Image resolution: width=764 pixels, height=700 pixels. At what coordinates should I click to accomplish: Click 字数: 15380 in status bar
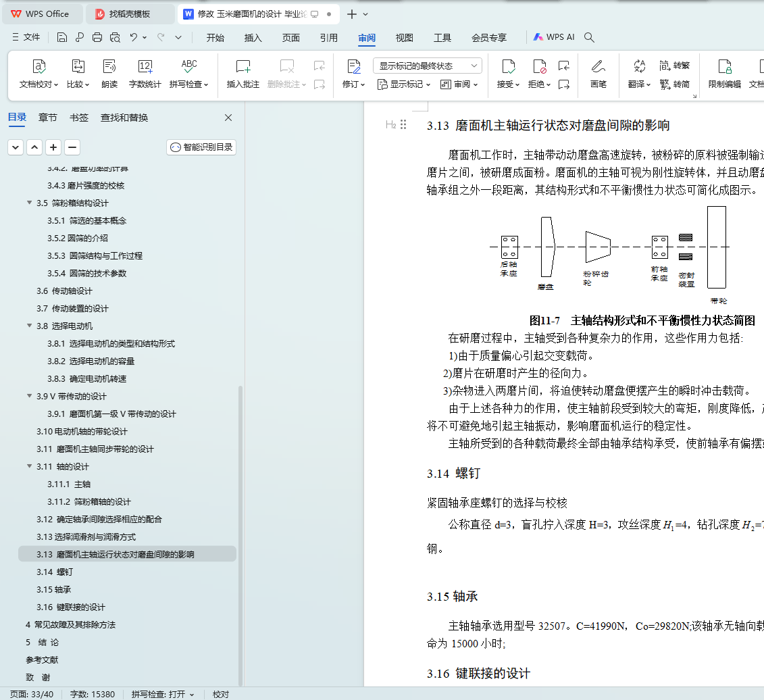click(93, 694)
